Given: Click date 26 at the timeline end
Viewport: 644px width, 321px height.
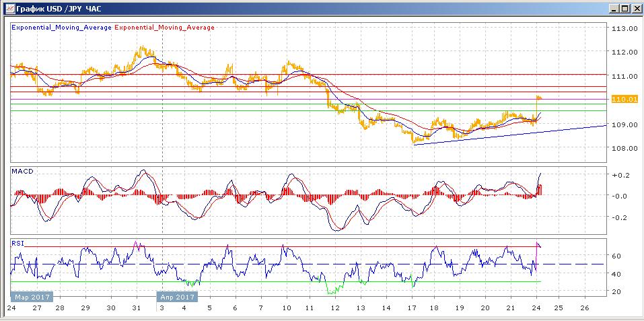Looking at the screenshot, I should coord(583,308).
